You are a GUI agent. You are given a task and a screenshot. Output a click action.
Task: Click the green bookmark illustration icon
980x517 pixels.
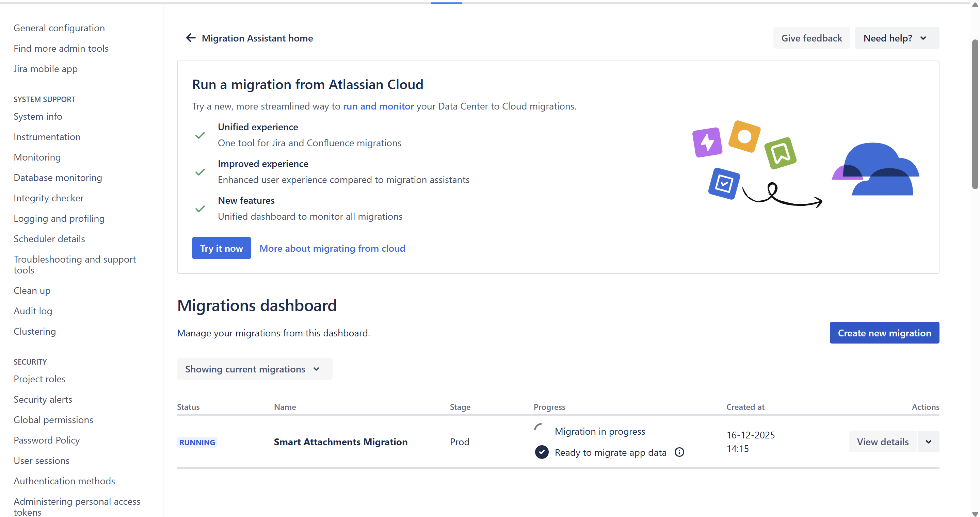[x=780, y=153]
